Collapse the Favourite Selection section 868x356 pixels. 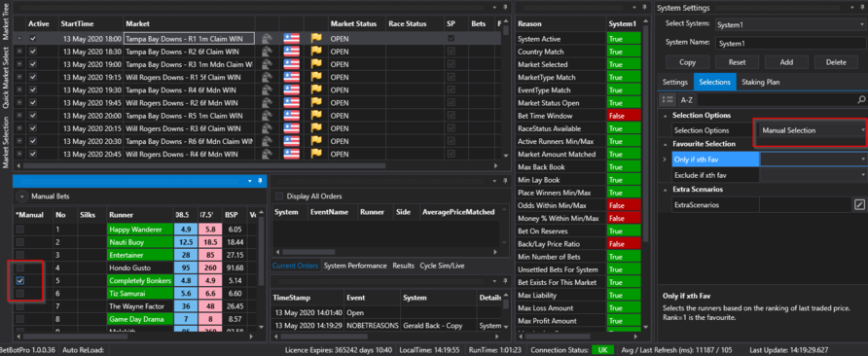pos(665,144)
